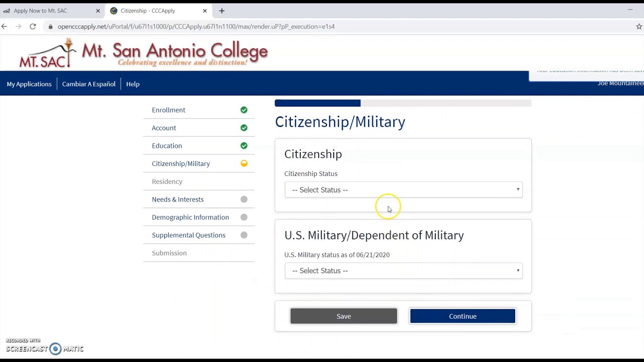
Task: Click the Continue button
Action: click(462, 316)
